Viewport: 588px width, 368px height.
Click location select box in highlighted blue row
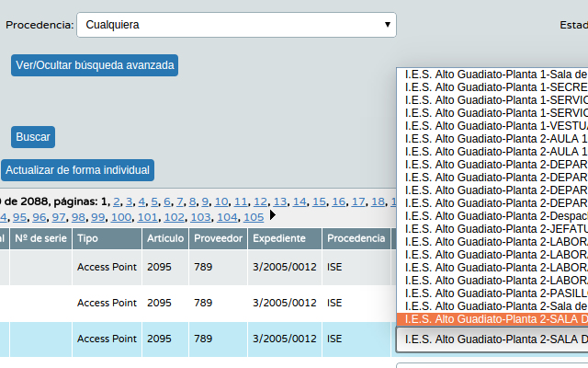coord(492,339)
